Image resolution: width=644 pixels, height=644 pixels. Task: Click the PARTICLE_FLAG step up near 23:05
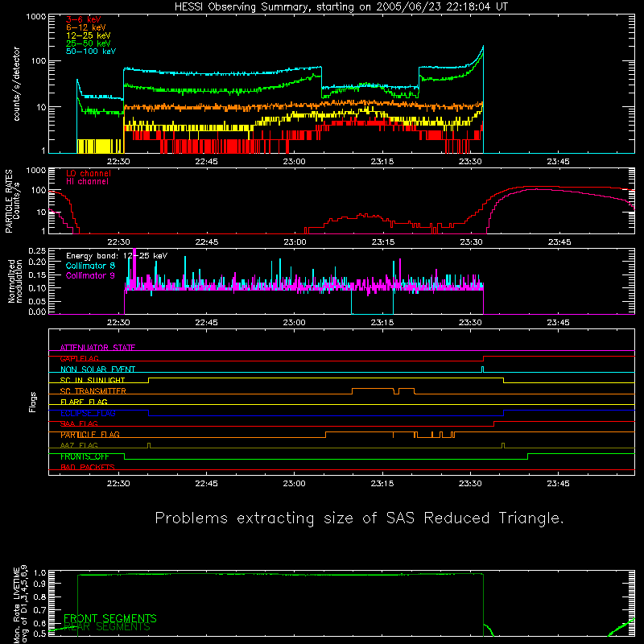coord(326,435)
